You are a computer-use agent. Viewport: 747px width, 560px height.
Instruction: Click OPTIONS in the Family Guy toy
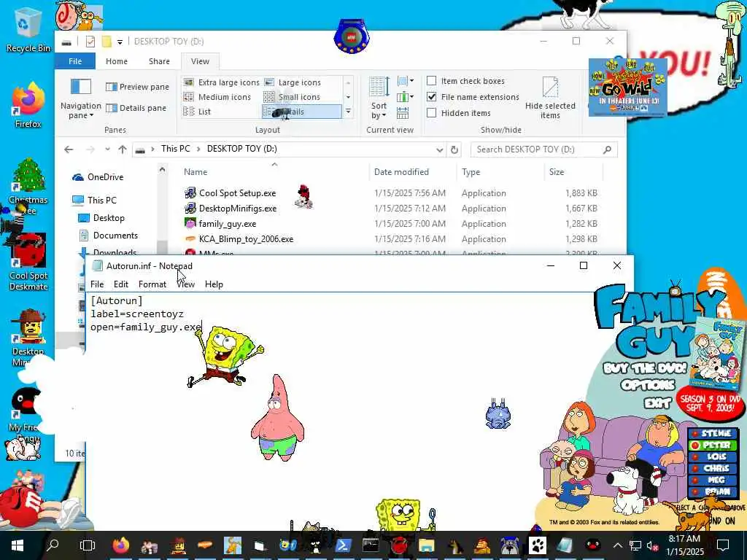648,385
